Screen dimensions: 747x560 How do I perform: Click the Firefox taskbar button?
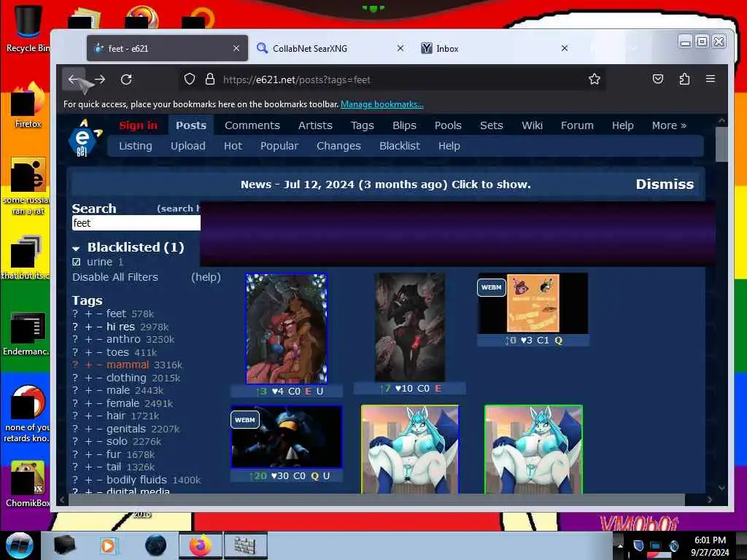(201, 545)
